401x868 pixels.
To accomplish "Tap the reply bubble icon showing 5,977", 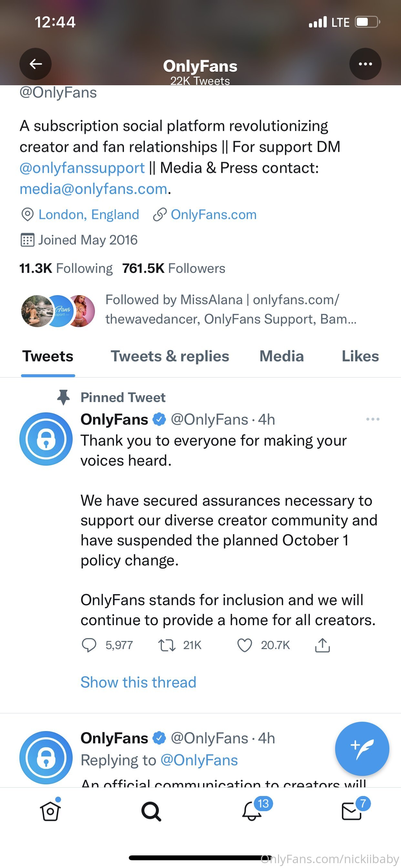I will click(x=89, y=645).
